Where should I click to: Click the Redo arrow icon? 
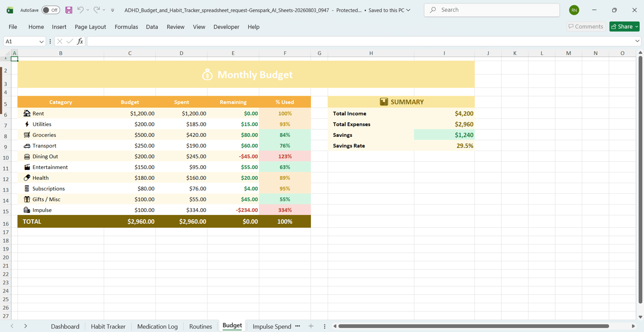pos(97,10)
